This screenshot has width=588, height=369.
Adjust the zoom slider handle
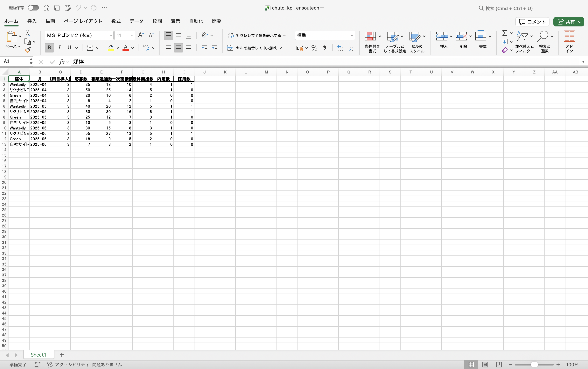[x=534, y=364]
